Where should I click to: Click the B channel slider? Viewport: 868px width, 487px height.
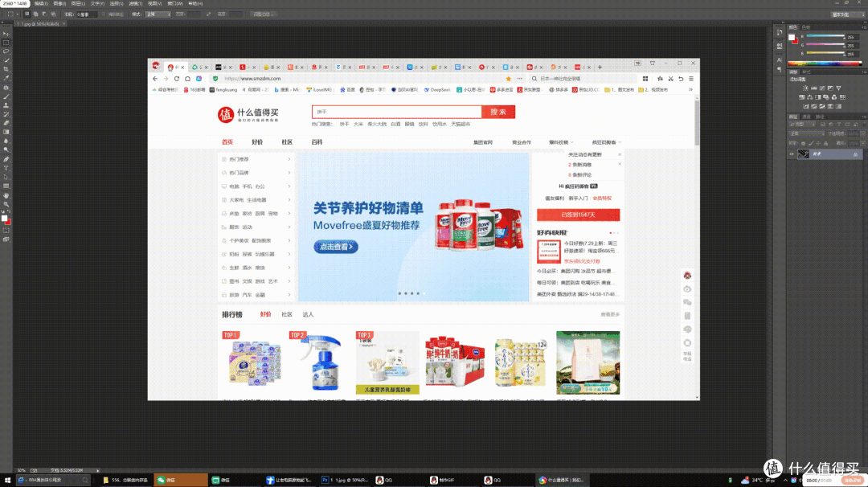(825, 54)
